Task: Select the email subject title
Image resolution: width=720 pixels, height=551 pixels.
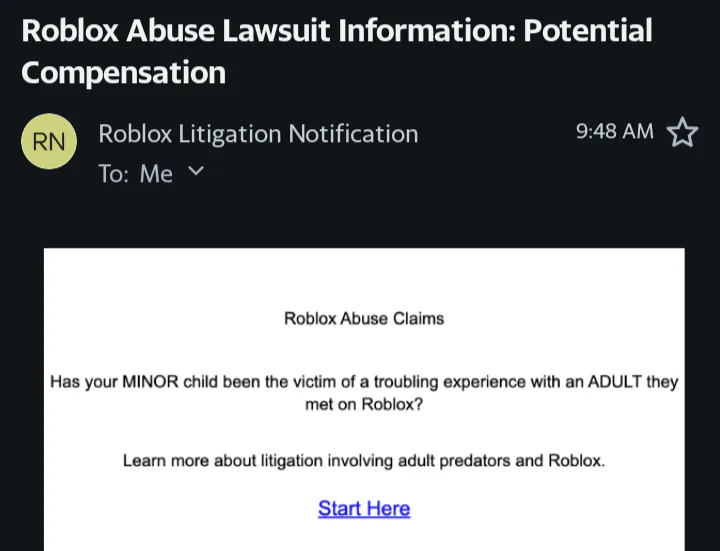Action: 336,51
